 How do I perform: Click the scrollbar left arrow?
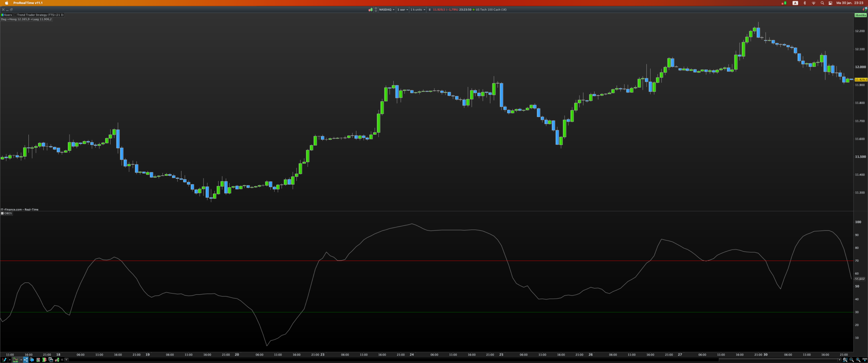tap(66, 360)
